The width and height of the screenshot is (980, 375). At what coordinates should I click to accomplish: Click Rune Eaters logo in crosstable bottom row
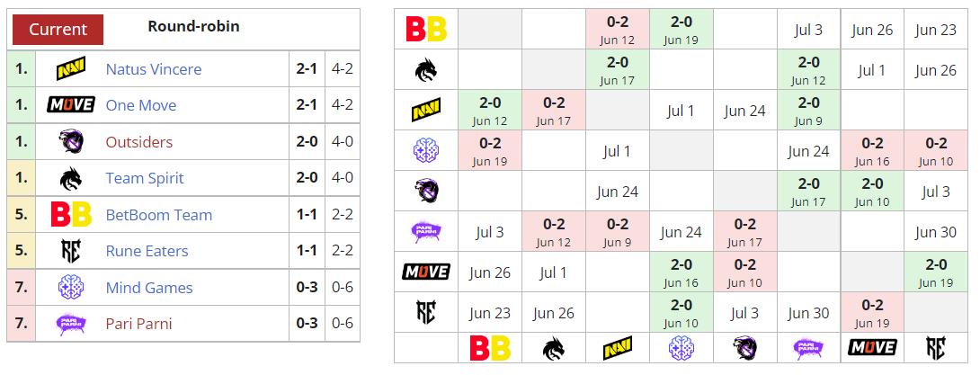(936, 347)
